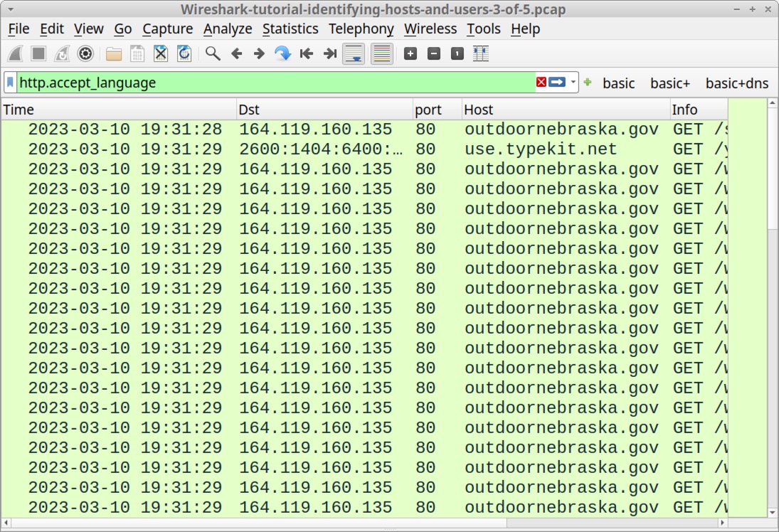Open the Wireless menu

pyautogui.click(x=430, y=29)
